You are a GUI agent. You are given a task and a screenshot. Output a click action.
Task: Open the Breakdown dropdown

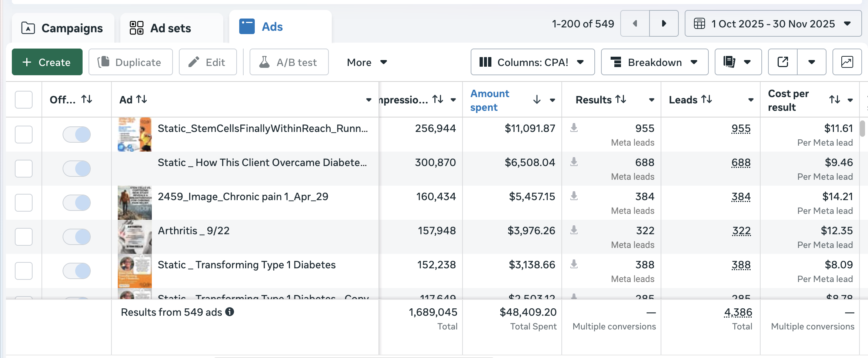click(654, 62)
